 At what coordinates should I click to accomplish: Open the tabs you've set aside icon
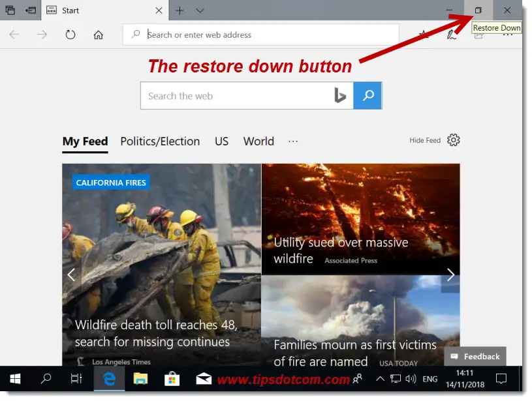point(10,10)
